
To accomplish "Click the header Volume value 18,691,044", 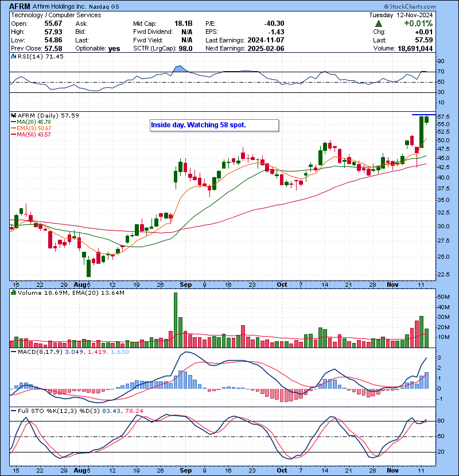I will (x=415, y=49).
